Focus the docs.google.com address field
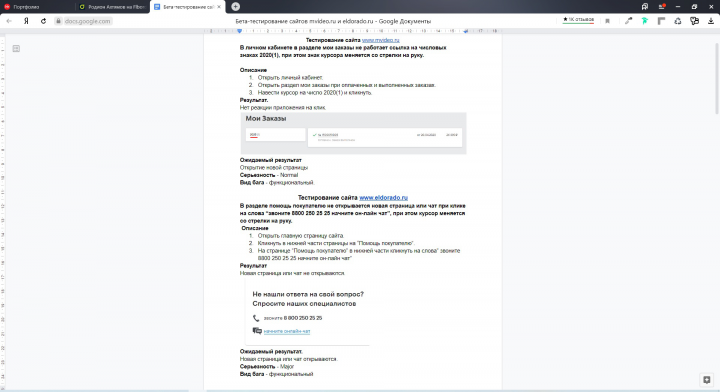This screenshot has width=720, height=392. click(x=87, y=21)
